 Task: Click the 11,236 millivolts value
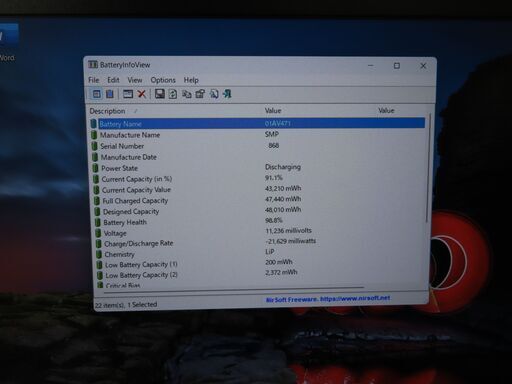(x=288, y=231)
